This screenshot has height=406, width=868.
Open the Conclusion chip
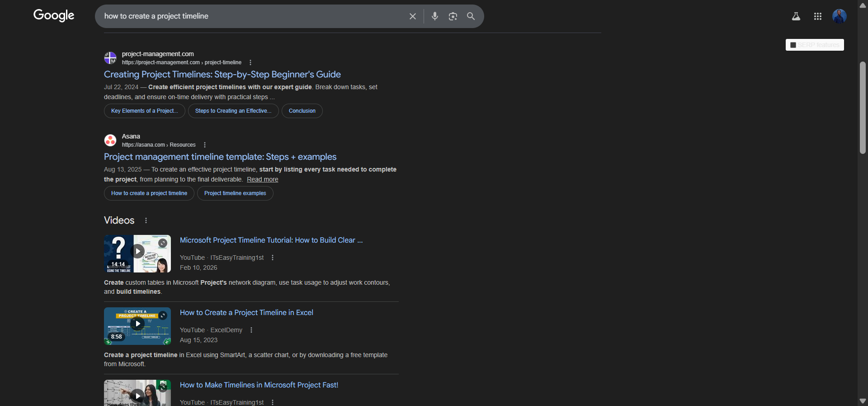[302, 111]
